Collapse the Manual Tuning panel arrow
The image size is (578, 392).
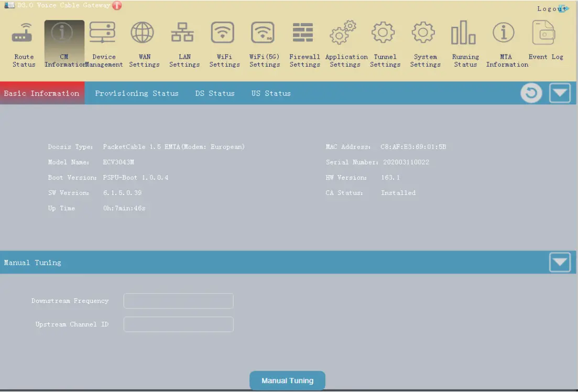click(x=560, y=262)
